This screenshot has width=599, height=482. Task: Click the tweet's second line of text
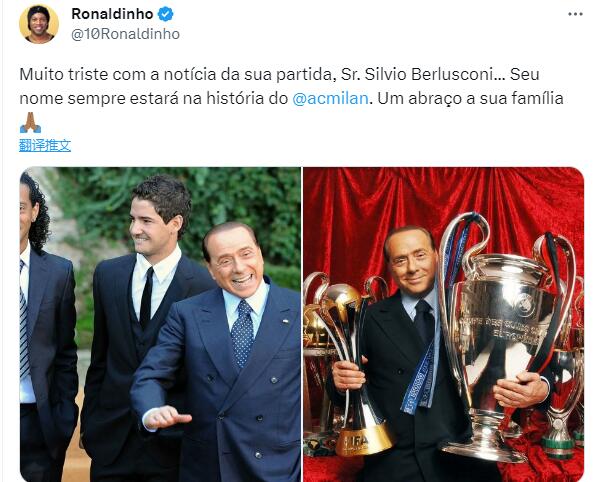291,99
